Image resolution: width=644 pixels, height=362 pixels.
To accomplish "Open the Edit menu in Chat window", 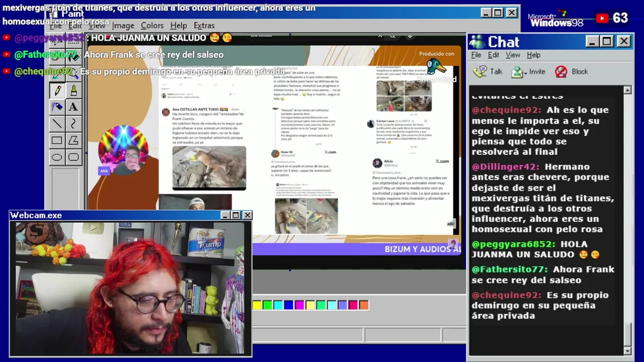I will point(494,55).
